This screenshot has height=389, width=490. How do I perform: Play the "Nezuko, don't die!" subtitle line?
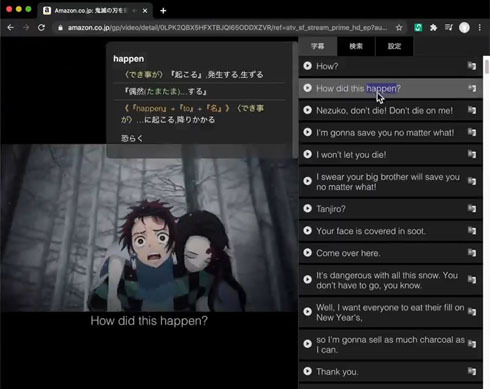tap(307, 110)
